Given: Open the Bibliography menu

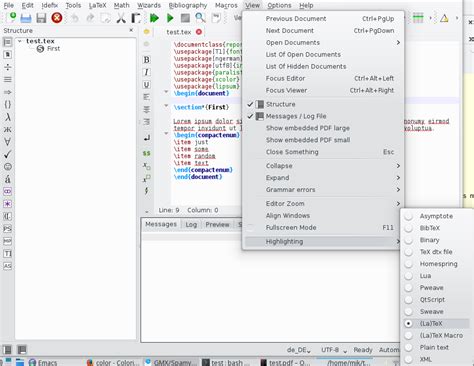Looking at the screenshot, I should [x=188, y=5].
